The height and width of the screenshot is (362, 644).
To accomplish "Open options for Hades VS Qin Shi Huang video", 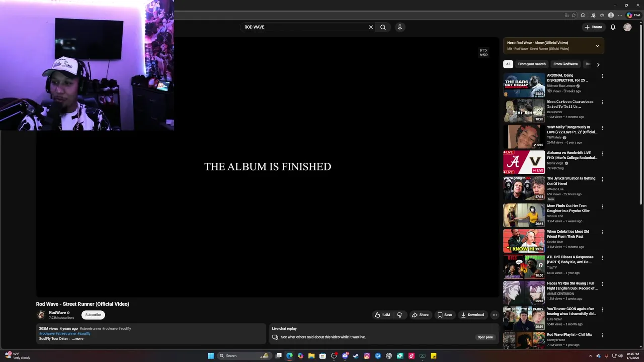I will coord(602,284).
